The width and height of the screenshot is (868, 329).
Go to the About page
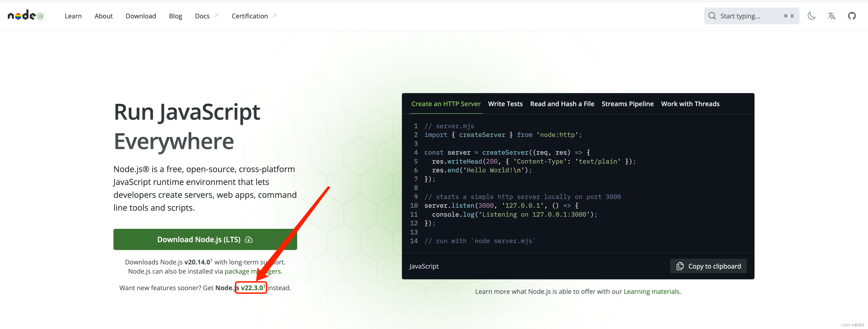103,16
